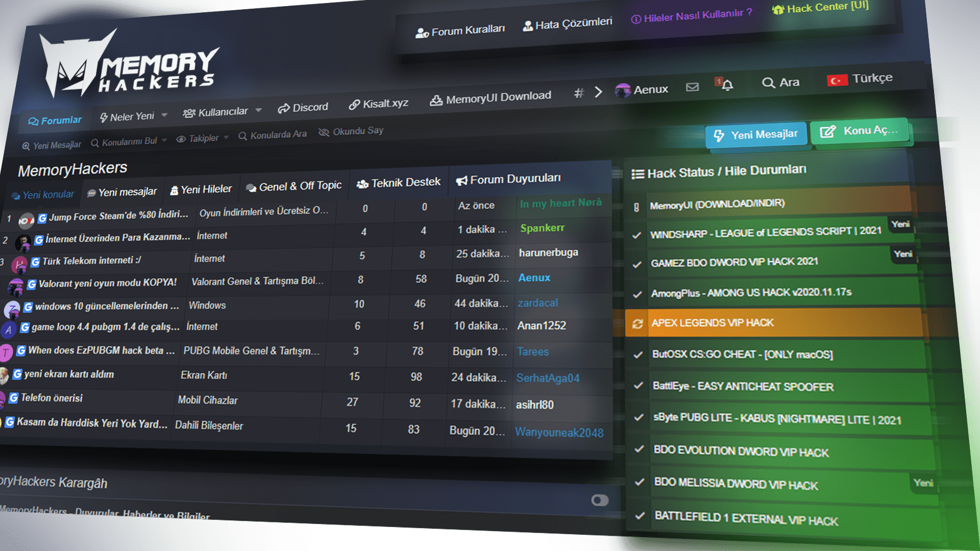This screenshot has height=551, width=980.
Task: Open notifications bell icon
Action: [727, 85]
